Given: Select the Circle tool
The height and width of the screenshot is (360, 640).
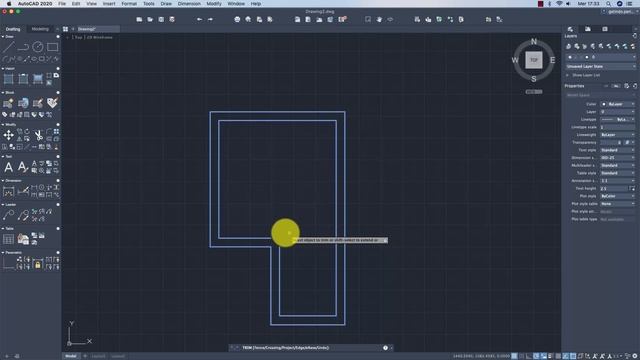Looking at the screenshot, I should (x=38, y=47).
